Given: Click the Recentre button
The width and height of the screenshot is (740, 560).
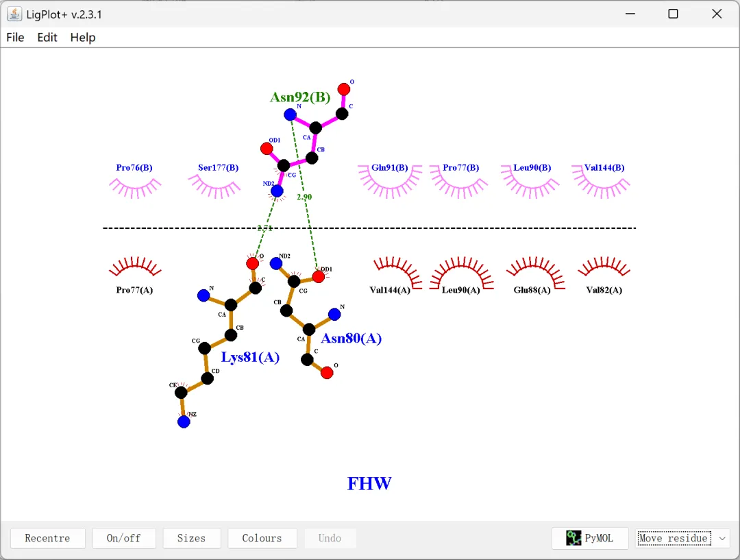Looking at the screenshot, I should coord(48,538).
